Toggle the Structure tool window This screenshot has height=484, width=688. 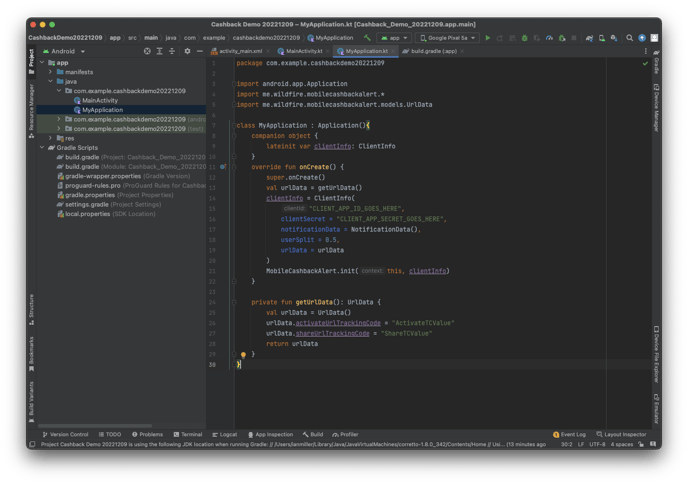[x=31, y=306]
